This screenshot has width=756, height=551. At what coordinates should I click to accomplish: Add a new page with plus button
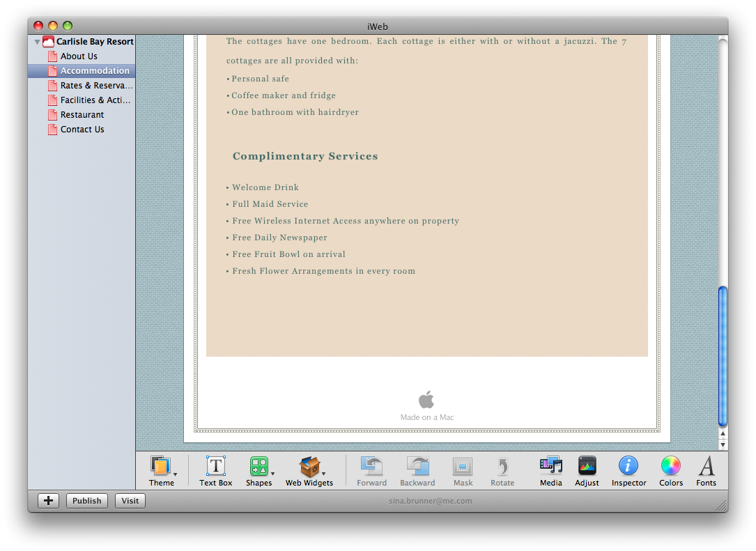point(48,501)
